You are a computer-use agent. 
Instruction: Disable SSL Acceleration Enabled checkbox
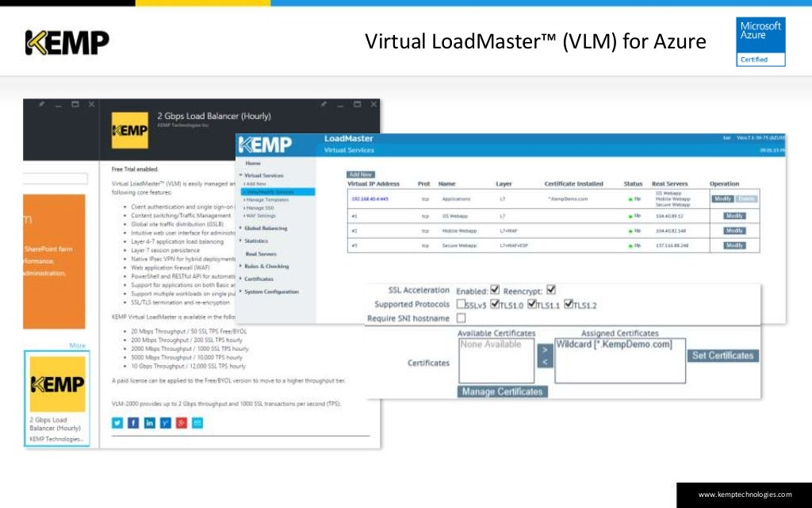(495, 290)
